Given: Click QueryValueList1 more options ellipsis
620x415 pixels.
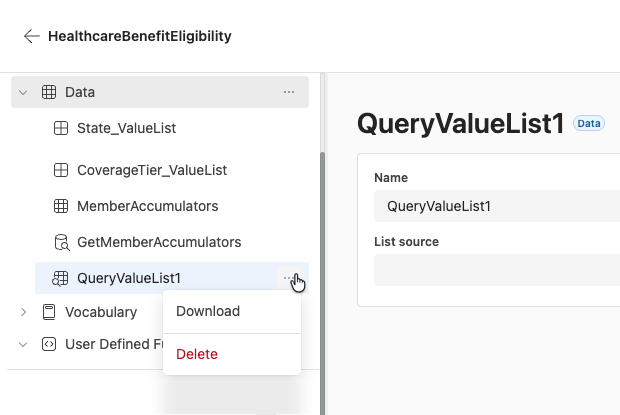Looking at the screenshot, I should click(289, 278).
